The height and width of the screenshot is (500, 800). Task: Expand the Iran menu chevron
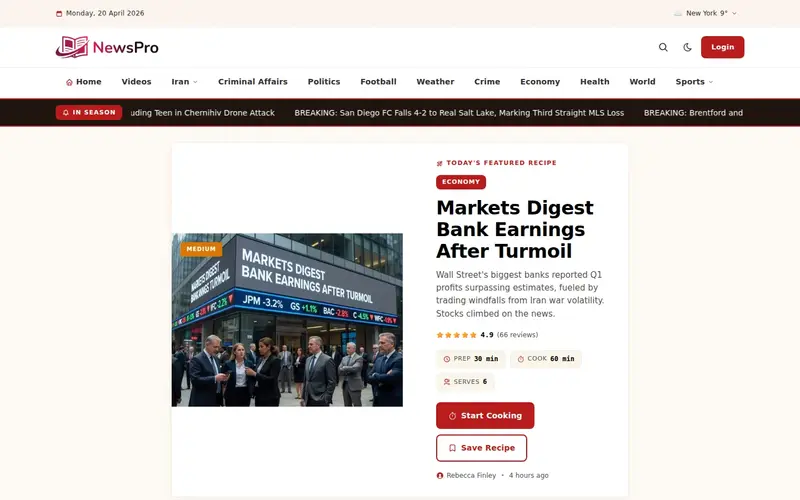(195, 82)
